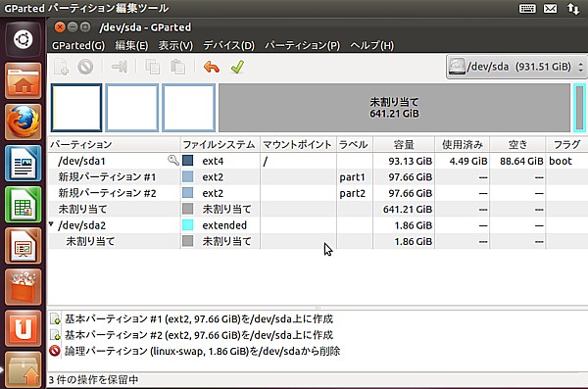The width and height of the screenshot is (588, 389).
Task: Launch LibreOffice Writer from the launcher
Action: point(24,164)
